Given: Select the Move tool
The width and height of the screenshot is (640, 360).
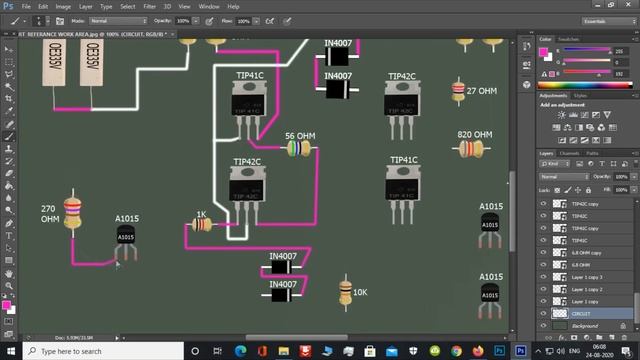Looking at the screenshot, I should 9,50.
